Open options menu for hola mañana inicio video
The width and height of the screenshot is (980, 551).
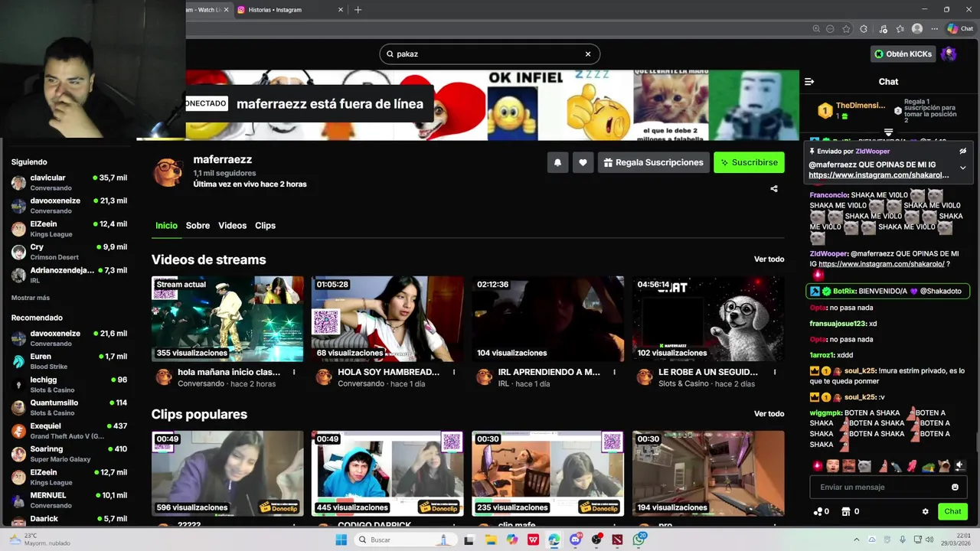pos(294,373)
